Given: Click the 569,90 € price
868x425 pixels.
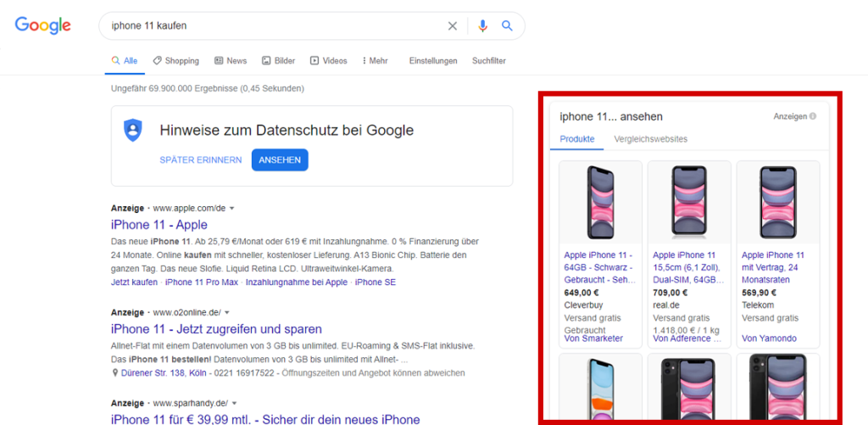Looking at the screenshot, I should (759, 294).
